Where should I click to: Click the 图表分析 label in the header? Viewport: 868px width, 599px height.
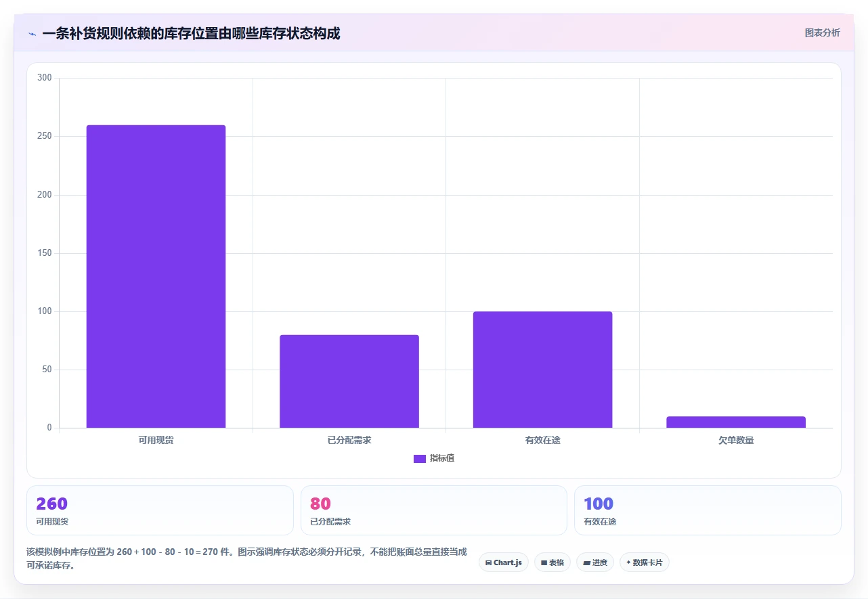pos(822,32)
